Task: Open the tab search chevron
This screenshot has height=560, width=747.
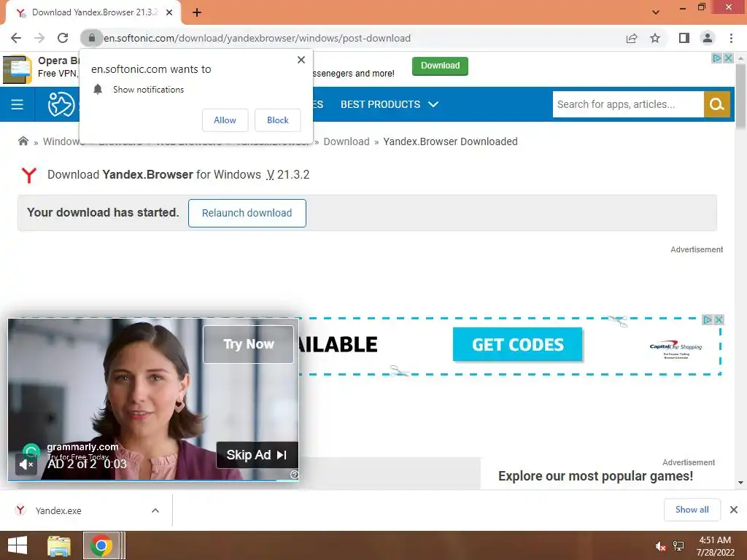Action: [x=656, y=12]
